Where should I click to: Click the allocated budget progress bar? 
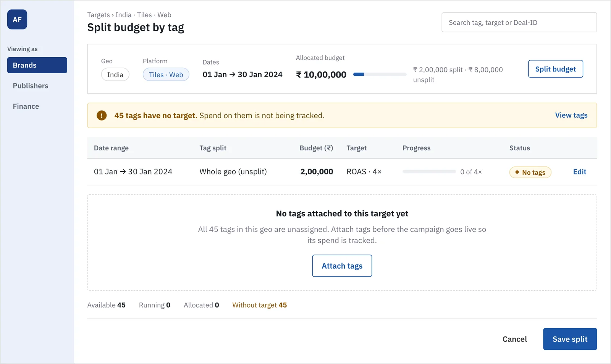point(380,74)
